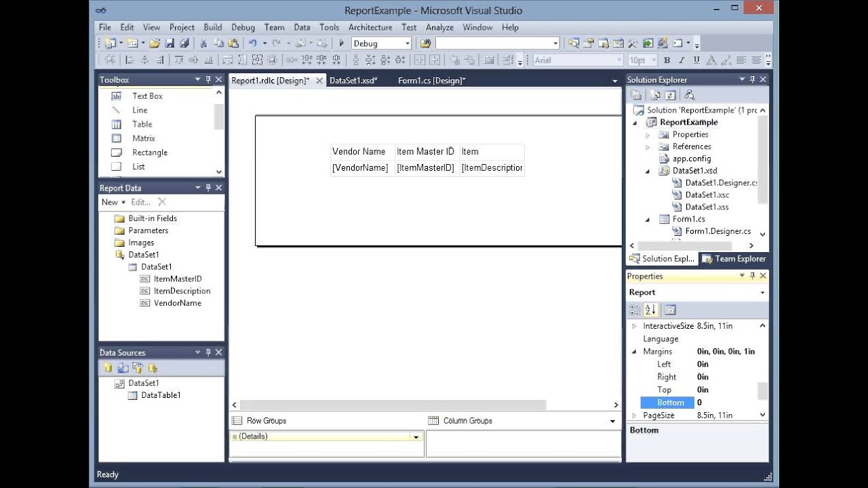
Task: Expand the InteractiveSize property
Action: (x=635, y=326)
